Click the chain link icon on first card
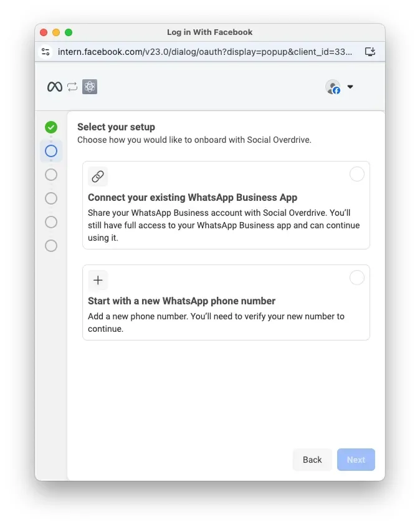 (x=98, y=176)
